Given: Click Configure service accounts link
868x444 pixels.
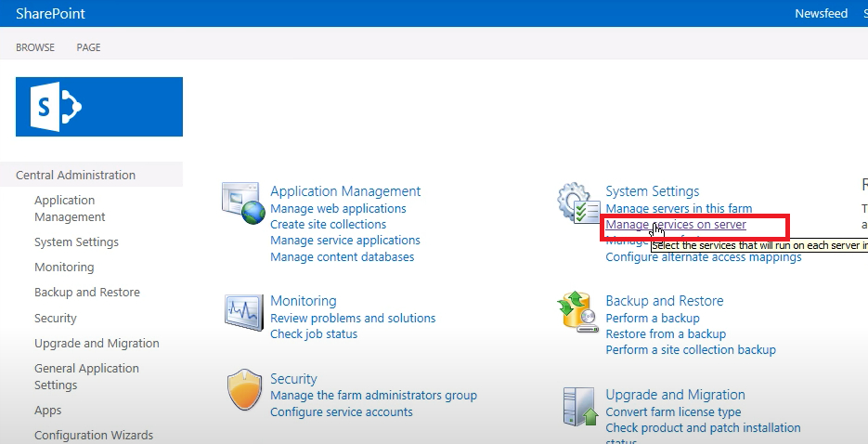Looking at the screenshot, I should pos(342,411).
